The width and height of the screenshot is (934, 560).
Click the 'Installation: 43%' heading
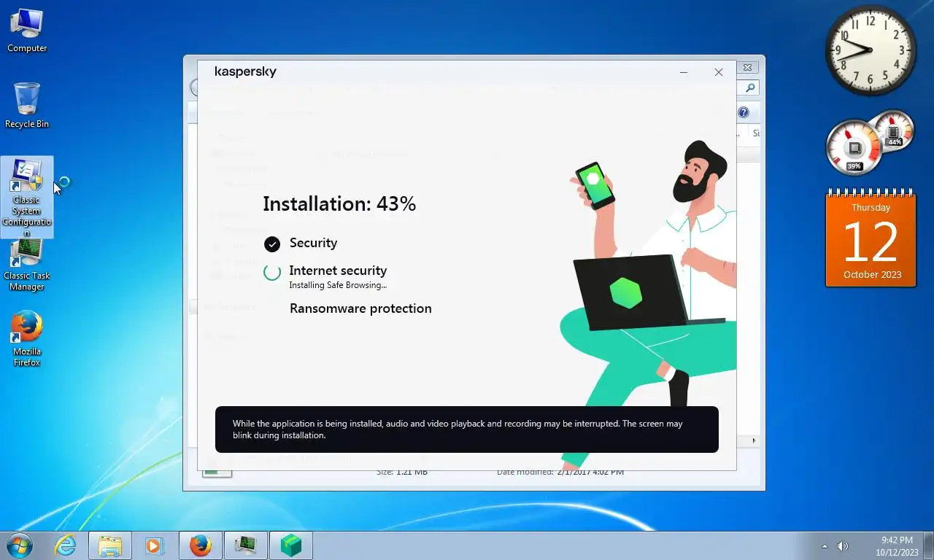339,203
